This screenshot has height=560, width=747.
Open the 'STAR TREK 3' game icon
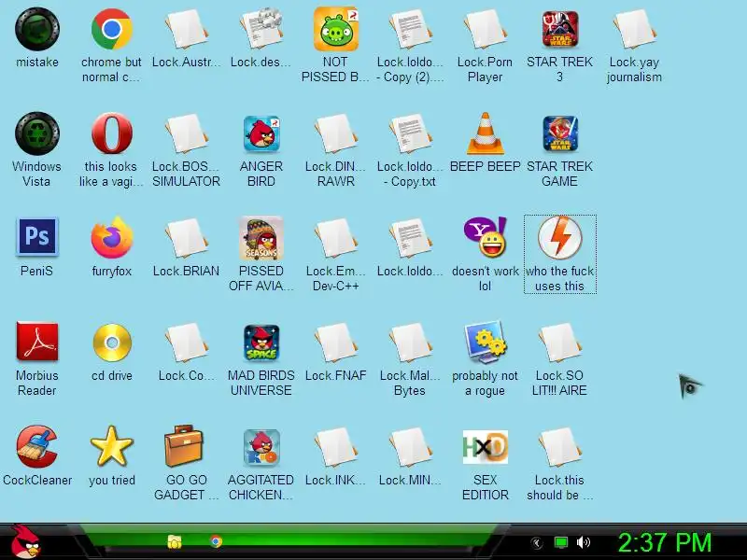(559, 30)
